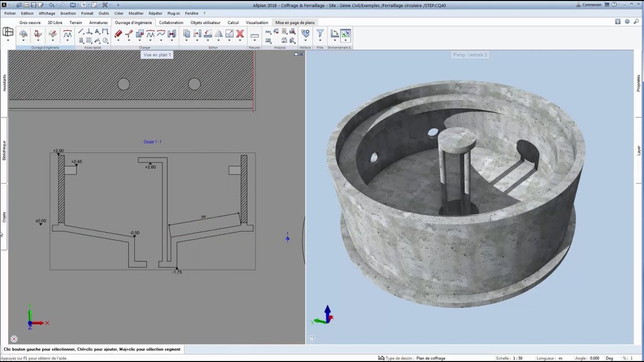This screenshot has height=362, width=644.
Task: Switch to the Gros oeuvre ribbon tab
Action: [30, 23]
